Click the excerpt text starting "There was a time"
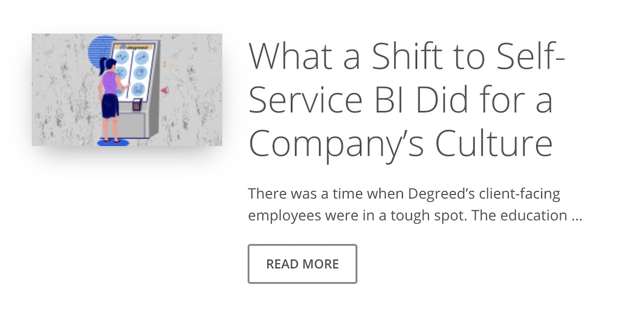Image resolution: width=644 pixels, height=312 pixels. (415, 204)
